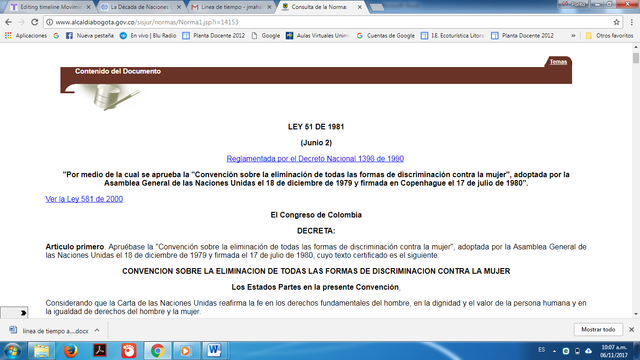640x360 pixels.
Task: Close the La Década de Naciones tab
Action: [179, 7]
